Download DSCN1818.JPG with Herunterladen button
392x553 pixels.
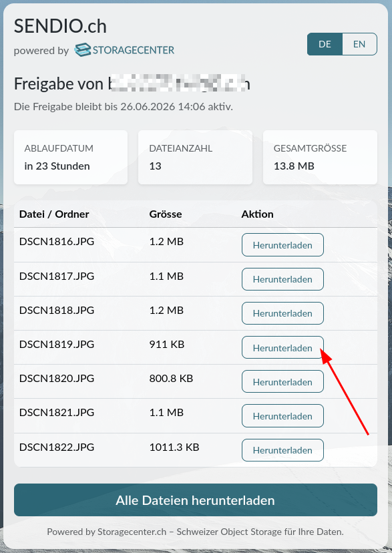coord(282,313)
